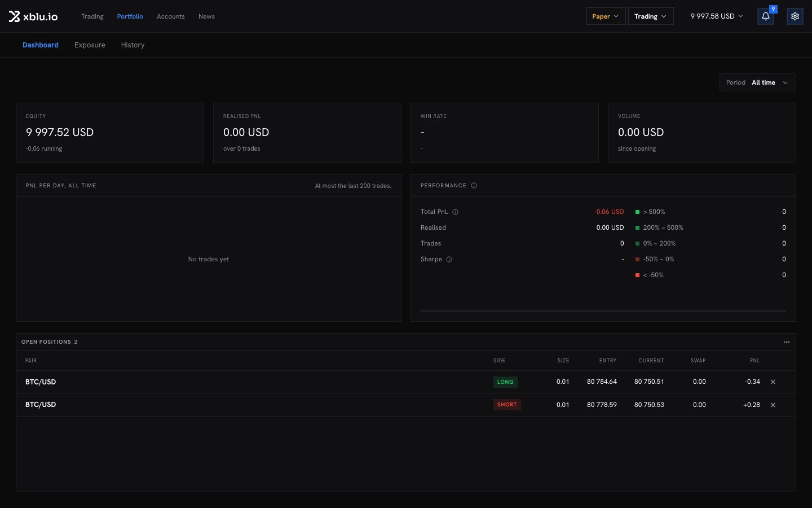Click the performance distribution bar

(x=603, y=311)
